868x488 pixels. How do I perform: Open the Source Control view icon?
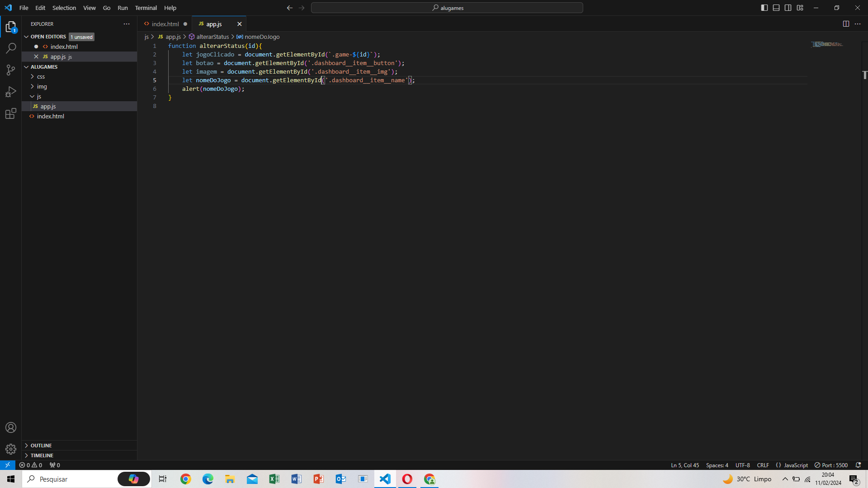(x=11, y=70)
